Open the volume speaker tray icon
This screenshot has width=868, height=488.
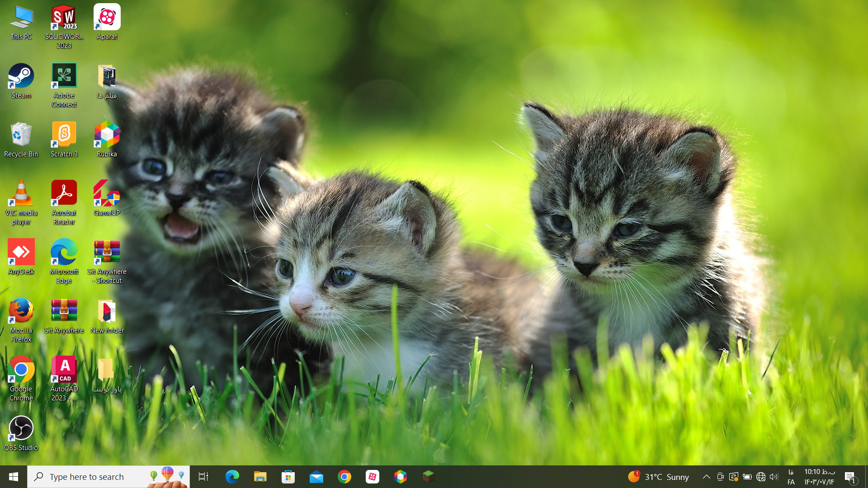[x=774, y=477]
